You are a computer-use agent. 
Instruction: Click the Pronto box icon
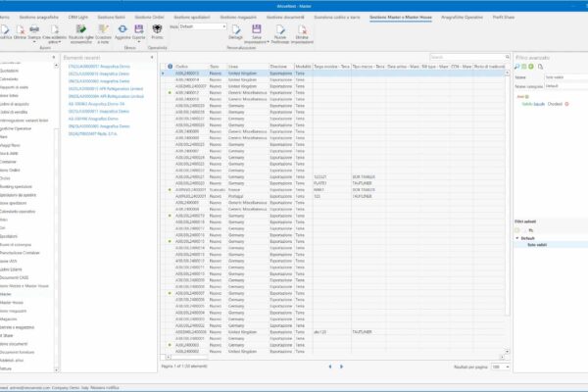pyautogui.click(x=157, y=29)
